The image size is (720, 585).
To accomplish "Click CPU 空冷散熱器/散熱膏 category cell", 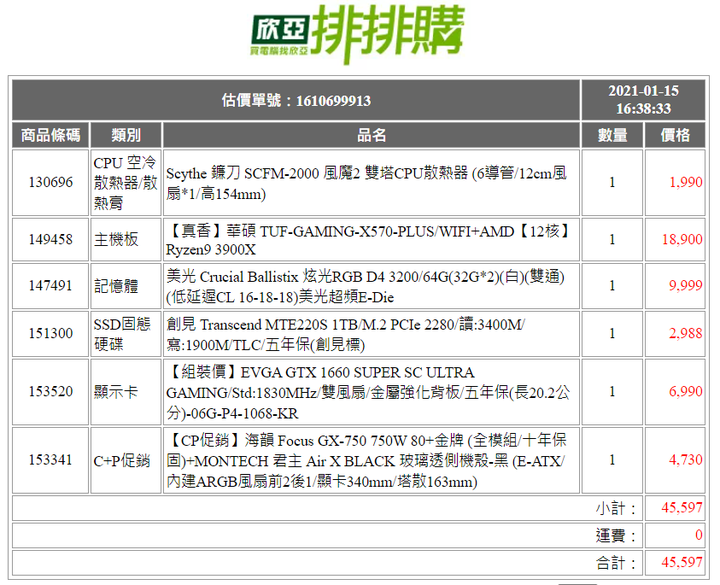I will point(126,182).
